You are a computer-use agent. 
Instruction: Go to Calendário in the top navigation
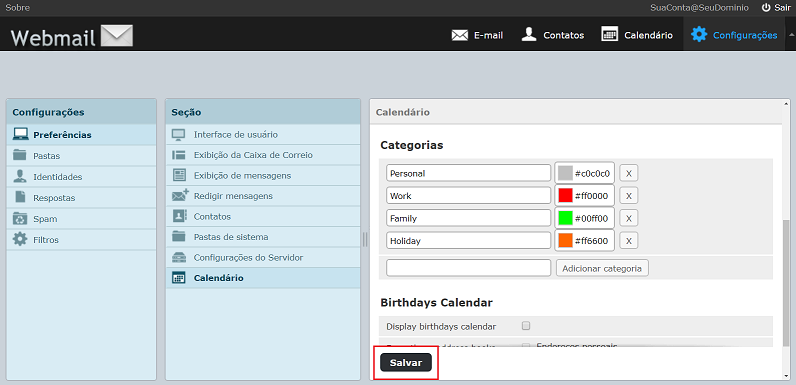click(x=637, y=35)
